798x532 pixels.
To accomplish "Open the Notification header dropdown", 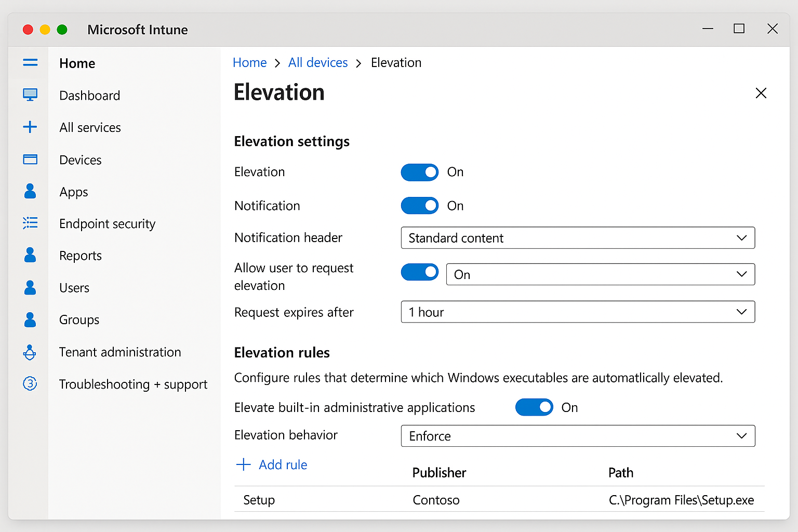I will pos(578,238).
